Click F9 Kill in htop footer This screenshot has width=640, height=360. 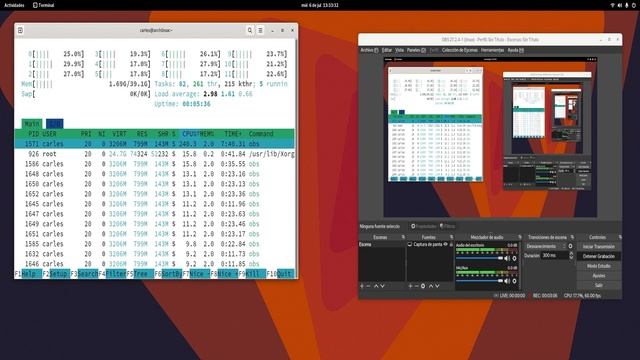pos(252,274)
